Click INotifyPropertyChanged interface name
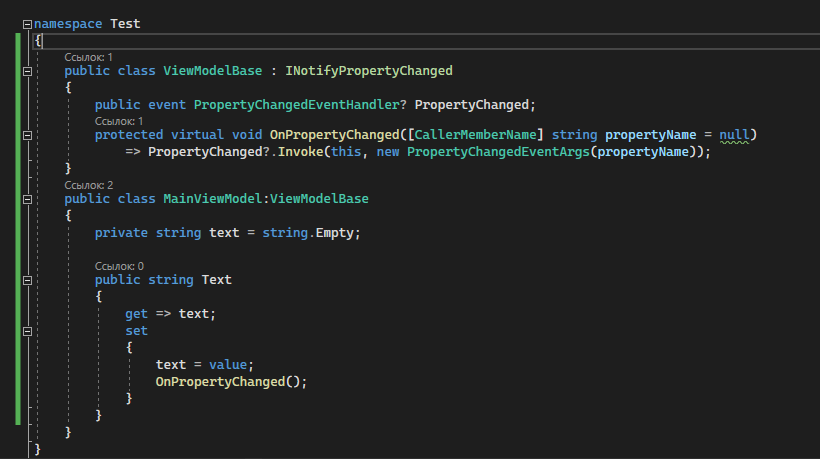This screenshot has width=820, height=459. click(369, 71)
